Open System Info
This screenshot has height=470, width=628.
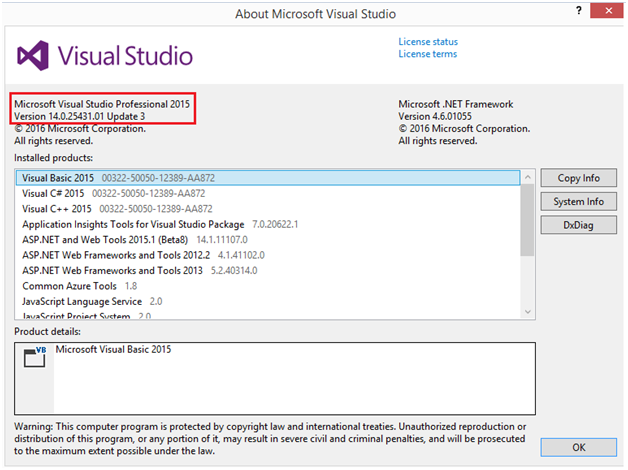pyautogui.click(x=578, y=201)
